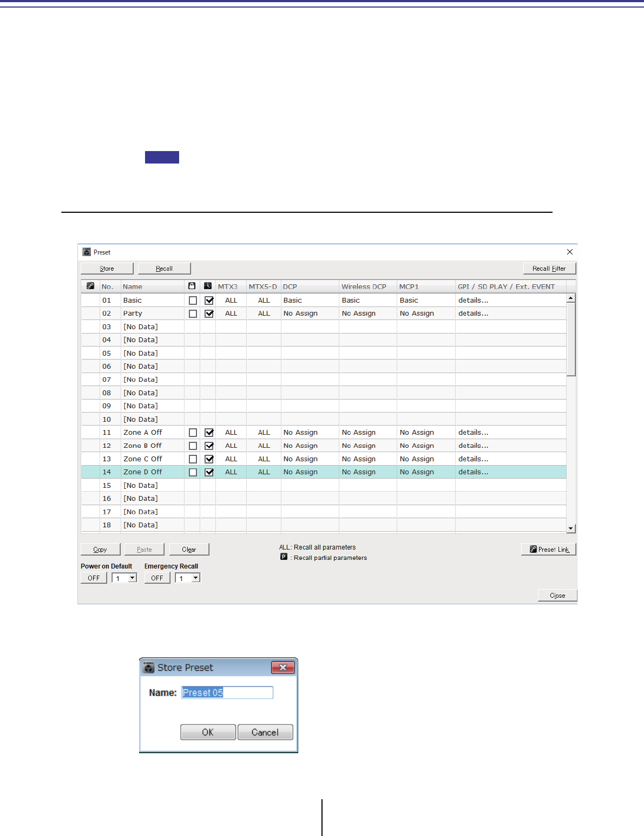Open details... for Party preset
The image size is (644, 836).
click(x=474, y=313)
